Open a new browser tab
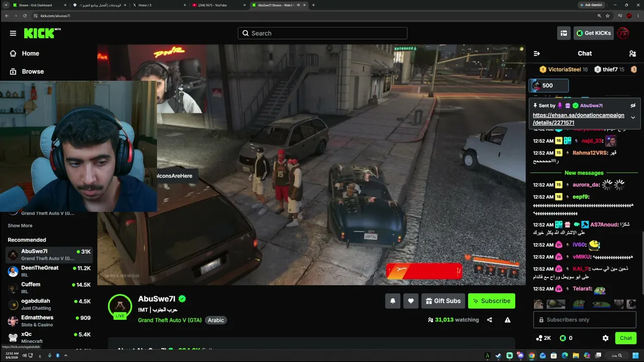 click(313, 5)
